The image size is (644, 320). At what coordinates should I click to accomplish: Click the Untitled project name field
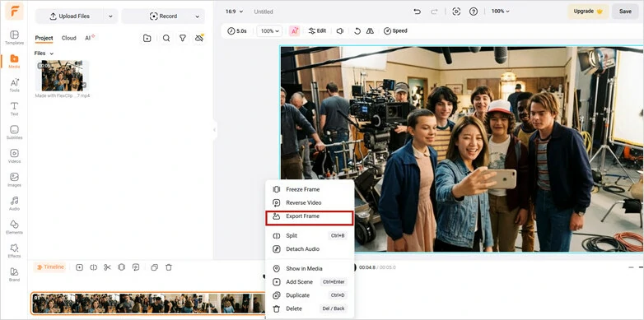pos(264,12)
